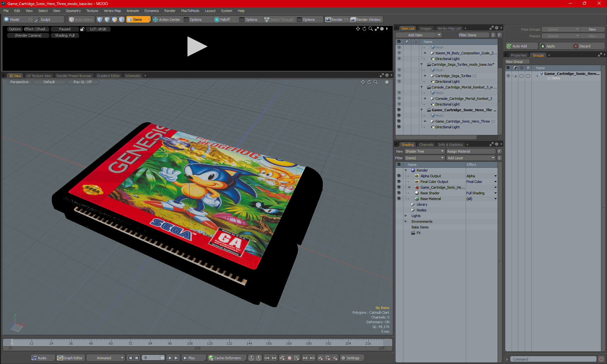Maximize the Item List panel
The image size is (607, 364).
click(x=491, y=28)
